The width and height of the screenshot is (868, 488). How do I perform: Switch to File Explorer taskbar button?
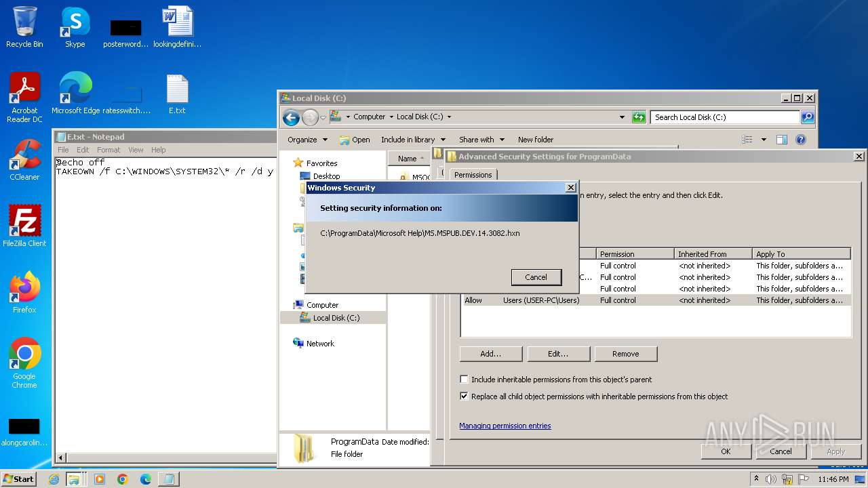(x=73, y=479)
